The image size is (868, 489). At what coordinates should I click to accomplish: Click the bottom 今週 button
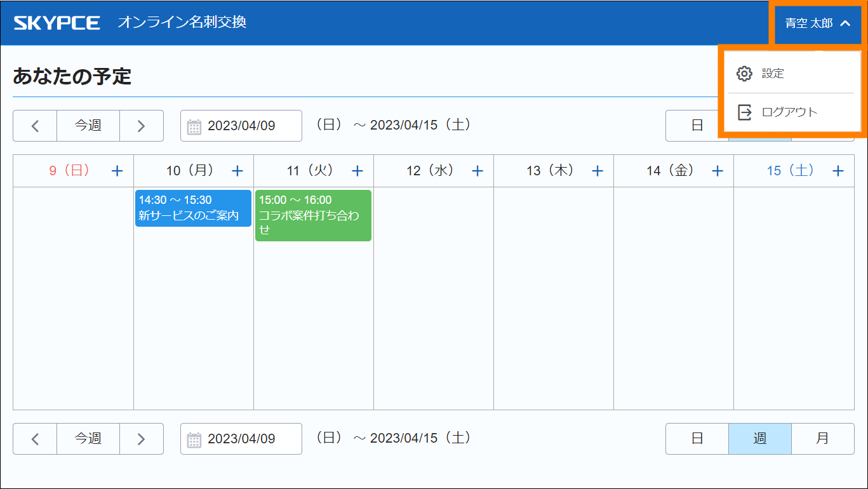pyautogui.click(x=88, y=438)
